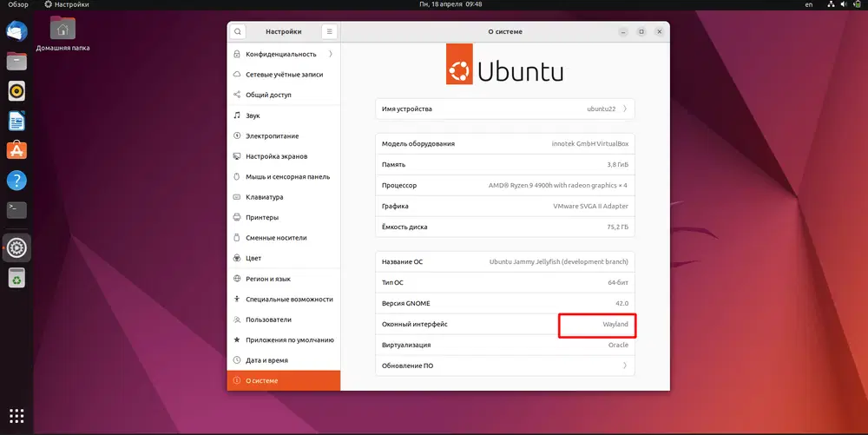Click the Ubuntu logo in the About panel
868x435 pixels.
pos(505,64)
